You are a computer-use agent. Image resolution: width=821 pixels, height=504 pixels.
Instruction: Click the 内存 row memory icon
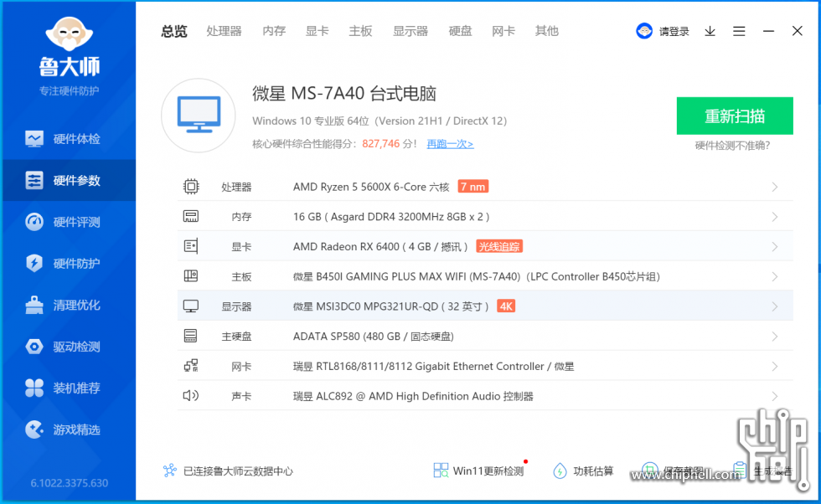click(x=191, y=216)
